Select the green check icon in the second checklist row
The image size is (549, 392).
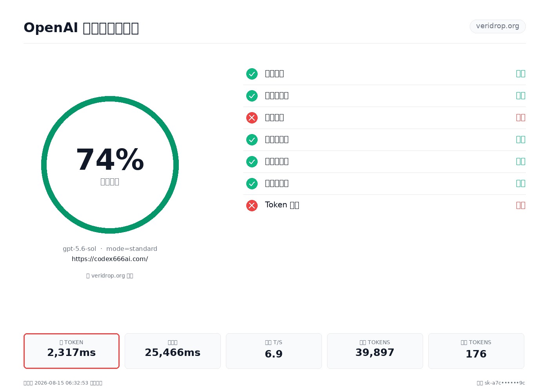[x=252, y=96]
